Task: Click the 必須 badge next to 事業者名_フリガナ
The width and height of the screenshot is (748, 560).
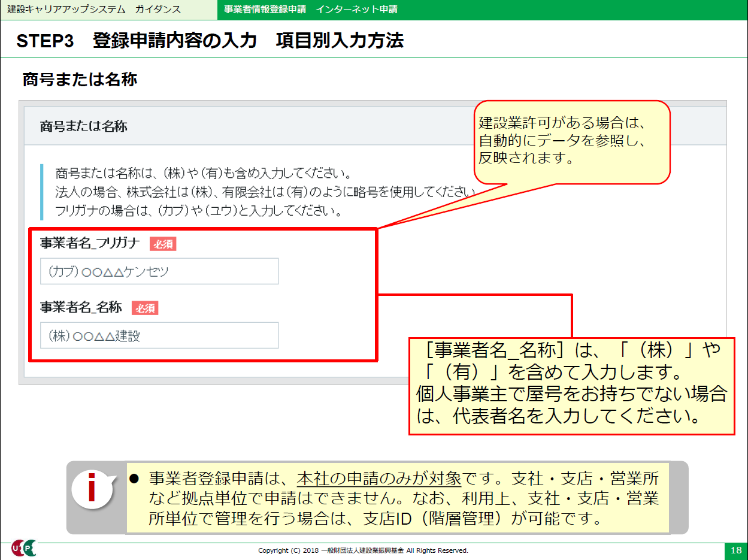Action: pyautogui.click(x=163, y=244)
